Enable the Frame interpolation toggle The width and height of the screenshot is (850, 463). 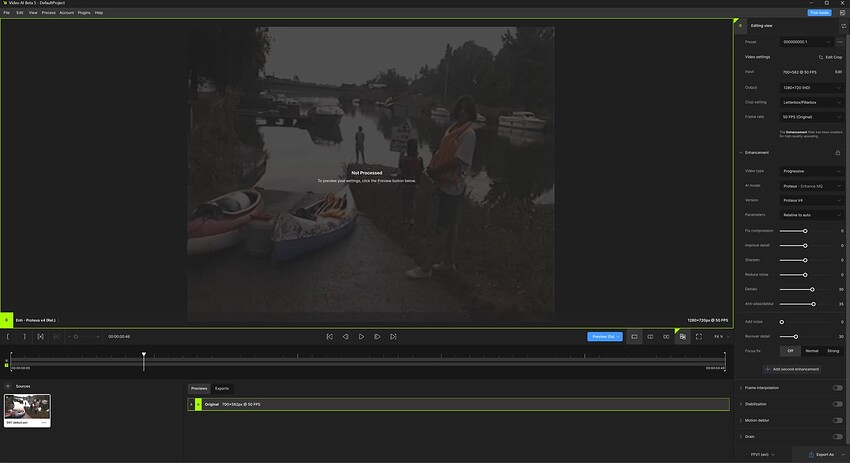click(x=837, y=388)
